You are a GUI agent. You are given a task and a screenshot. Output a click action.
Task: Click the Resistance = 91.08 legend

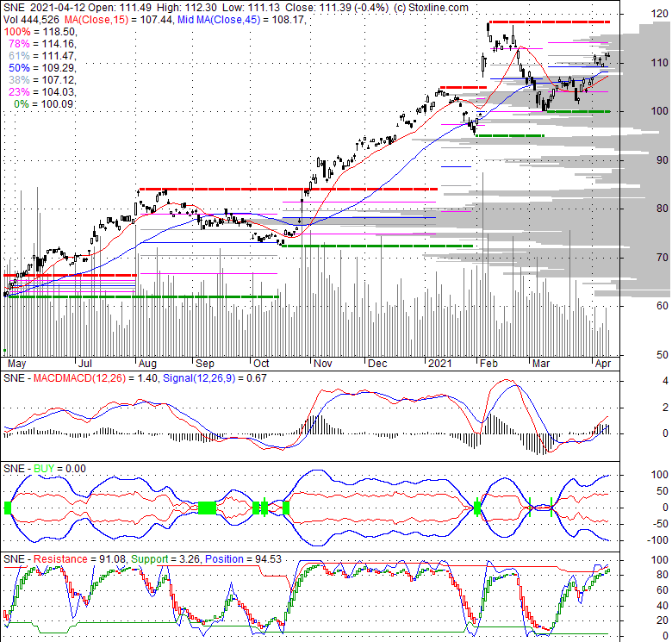click(79, 559)
